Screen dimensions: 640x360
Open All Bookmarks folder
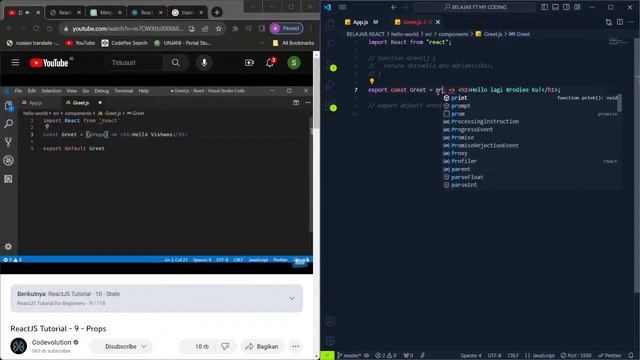293,43
